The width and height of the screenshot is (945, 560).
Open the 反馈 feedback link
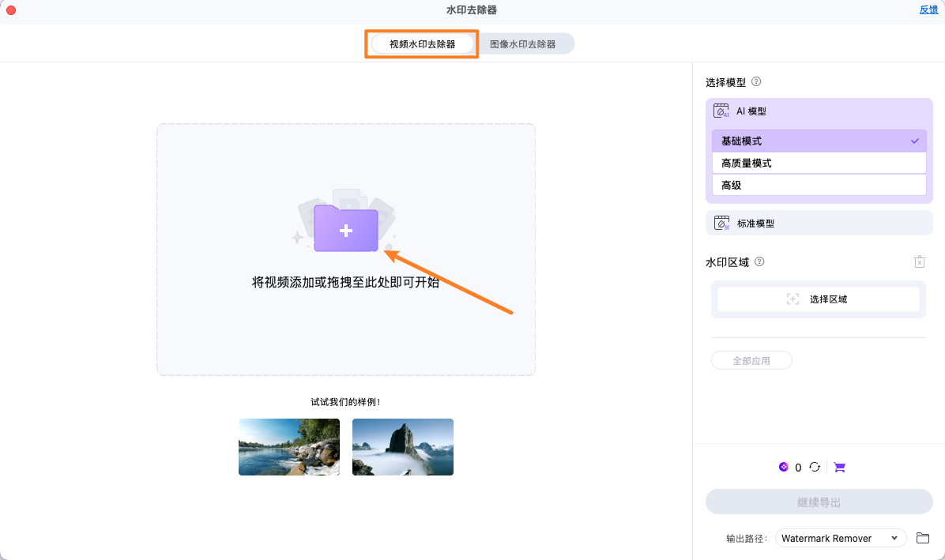928,9
